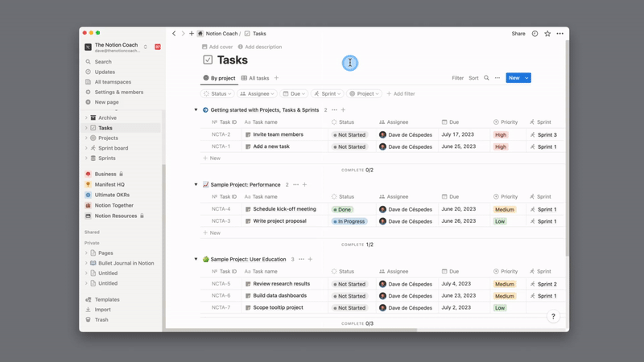644x362 pixels.
Task: Open Sample Project: Performance group options dots
Action: coord(295,185)
